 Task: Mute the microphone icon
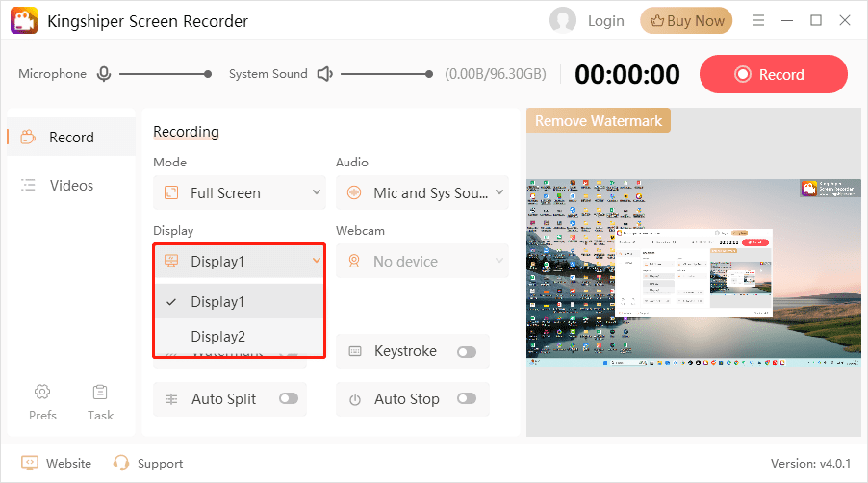tap(104, 73)
